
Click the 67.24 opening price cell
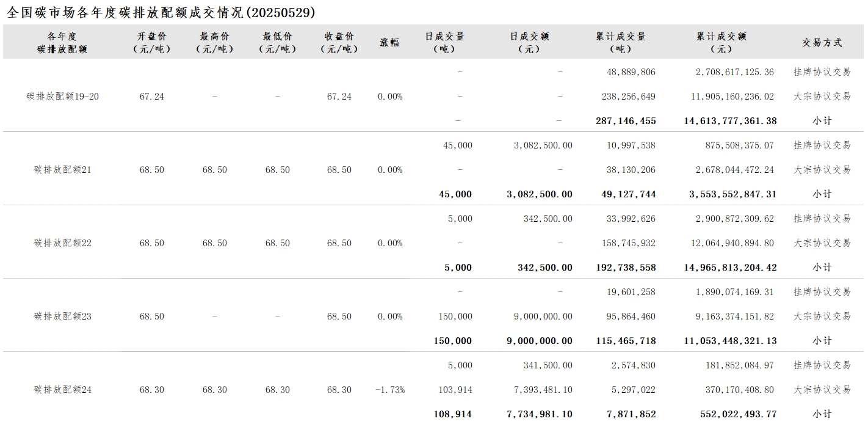point(151,97)
